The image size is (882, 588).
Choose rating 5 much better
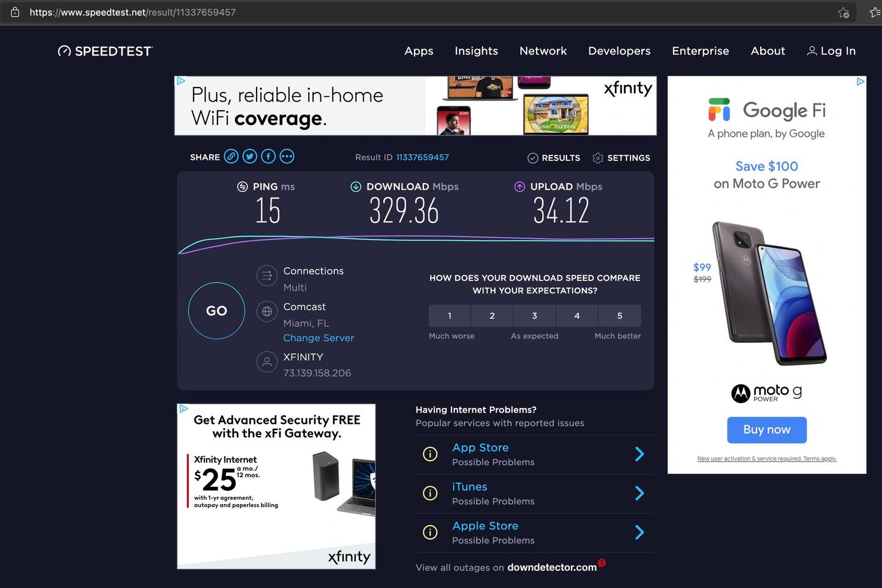pos(619,316)
